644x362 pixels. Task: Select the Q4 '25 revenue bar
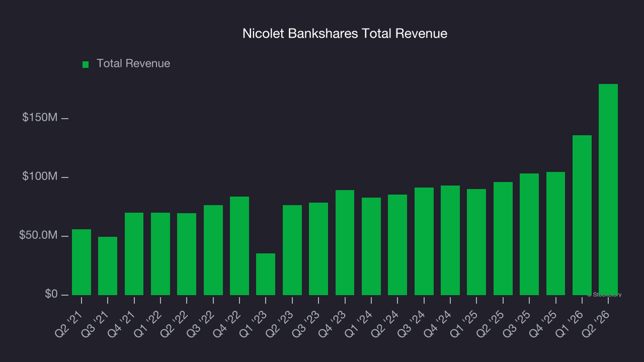coord(556,233)
